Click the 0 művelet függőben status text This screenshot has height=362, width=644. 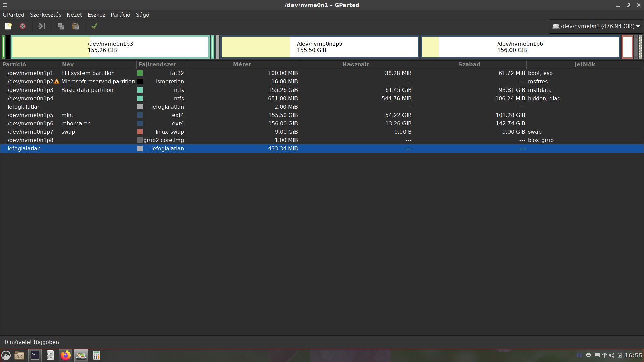(x=32, y=342)
